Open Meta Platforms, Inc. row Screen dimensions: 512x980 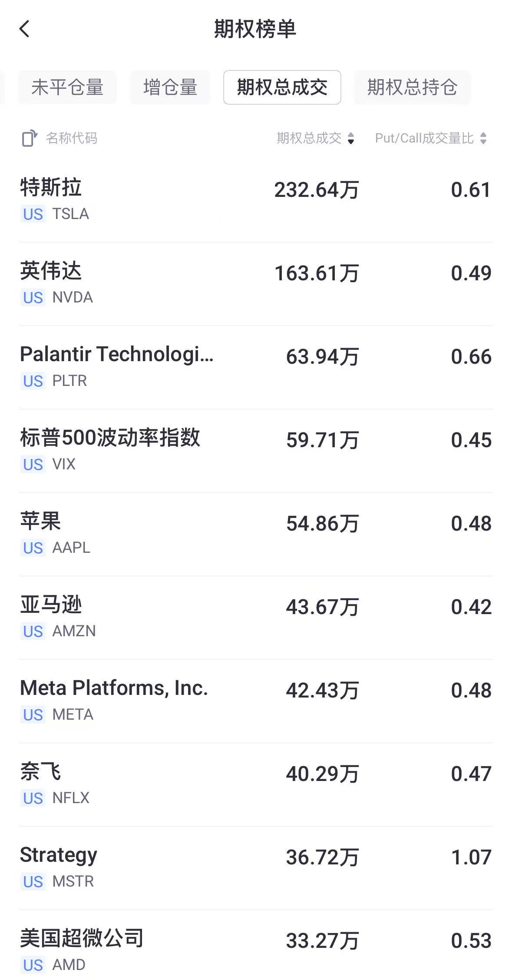tap(256, 701)
